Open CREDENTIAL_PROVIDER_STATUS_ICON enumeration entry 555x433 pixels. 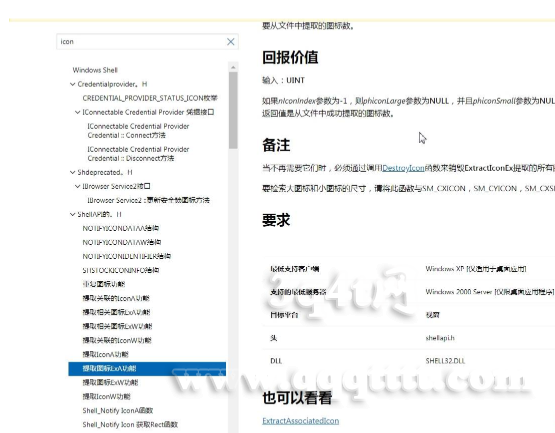coord(150,98)
